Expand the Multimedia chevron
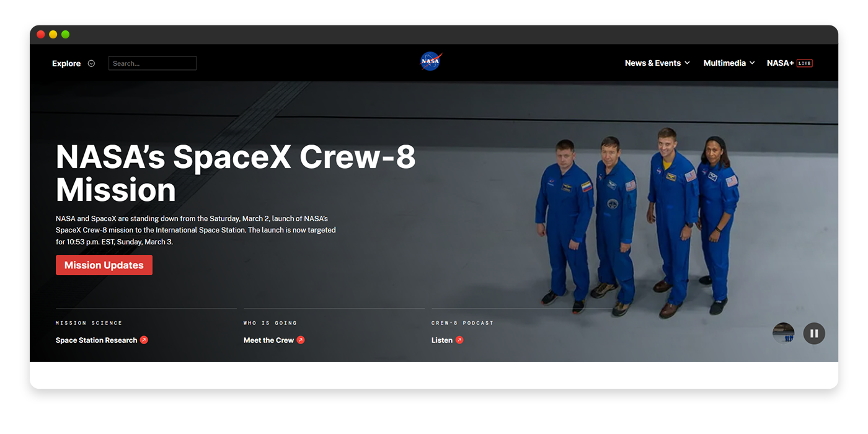Image resolution: width=868 pixels, height=434 pixels. (x=752, y=63)
